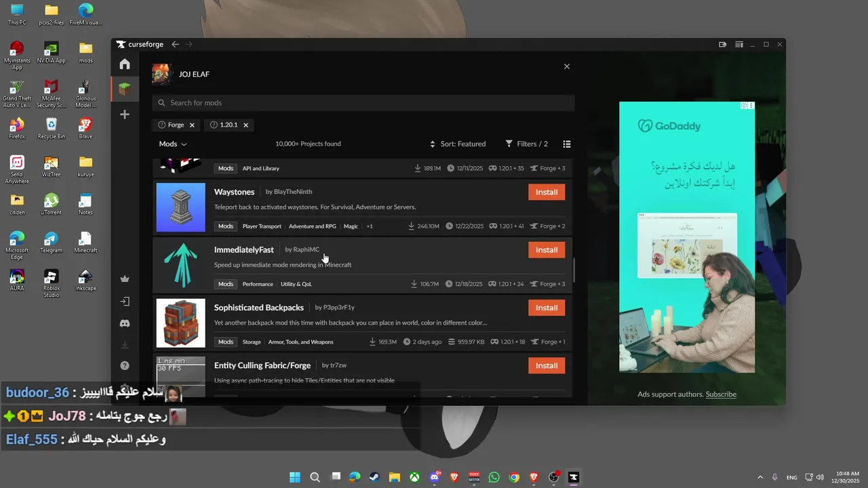Open author BlayTheNinth's profile
The image size is (868, 488).
pos(293,192)
